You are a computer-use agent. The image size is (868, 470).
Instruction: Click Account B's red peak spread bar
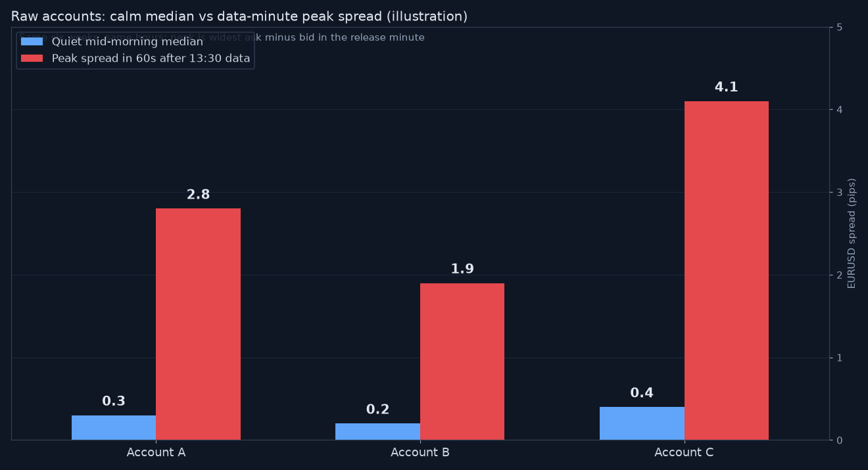tap(462, 362)
